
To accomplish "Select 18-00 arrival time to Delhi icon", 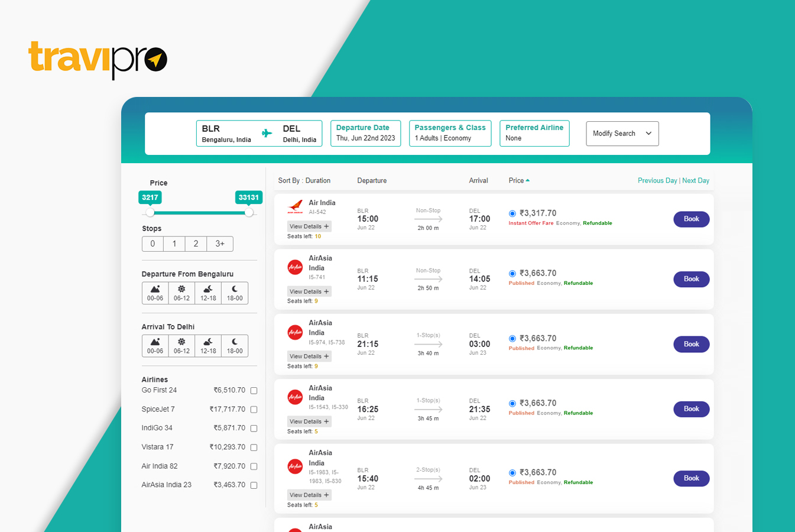I will [235, 346].
